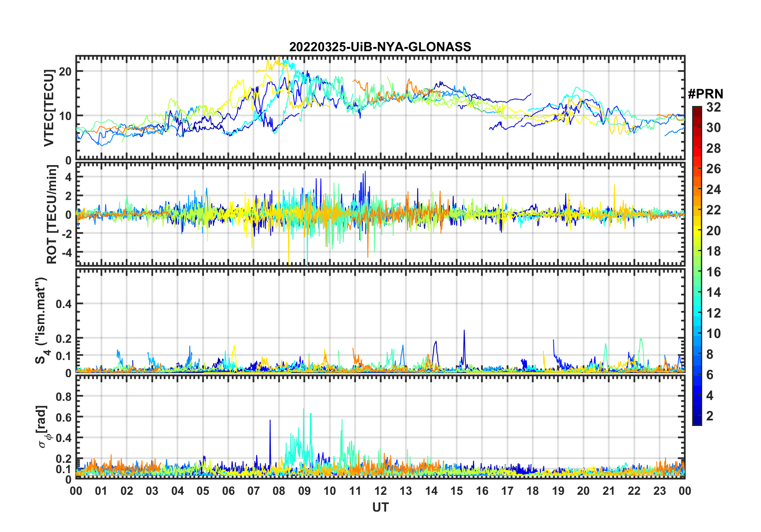Screen dimensions: 761x532
Task: Click the VTEC tick label 20
Action: 65,72
